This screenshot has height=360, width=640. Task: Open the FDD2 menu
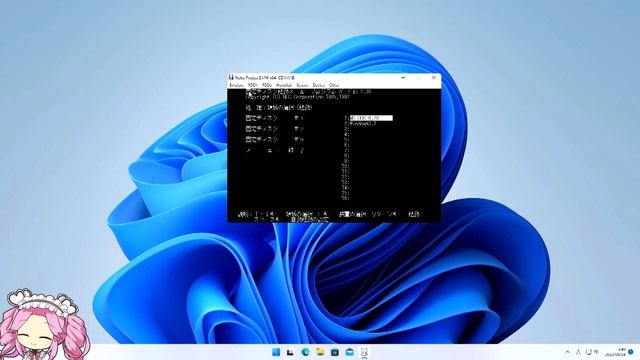coord(267,85)
